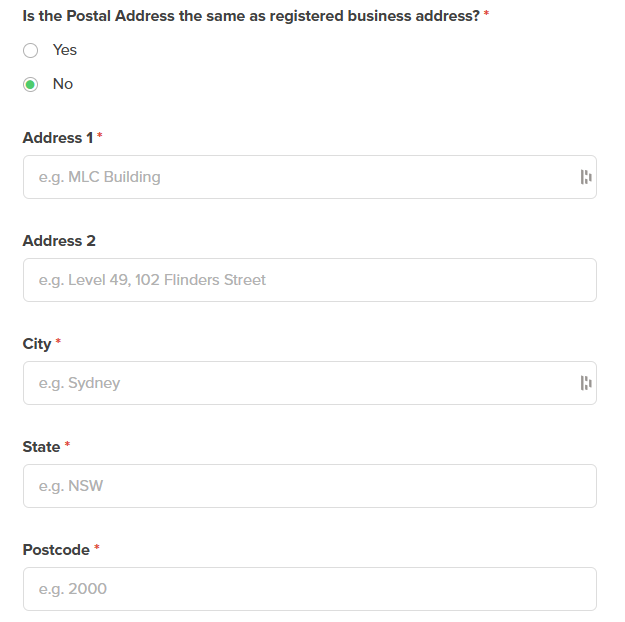The image size is (625, 622).
Task: Click the red asterisk after the postal question
Action: (486, 15)
